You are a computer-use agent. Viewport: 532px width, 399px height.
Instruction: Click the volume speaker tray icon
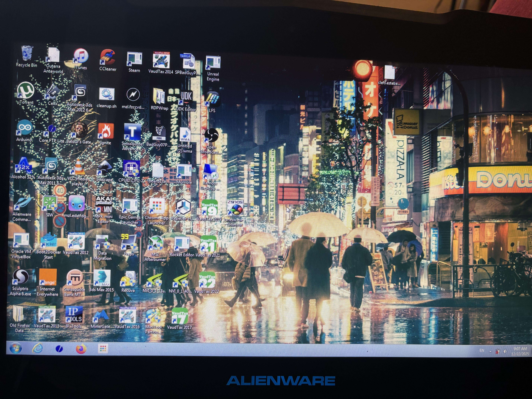505,351
